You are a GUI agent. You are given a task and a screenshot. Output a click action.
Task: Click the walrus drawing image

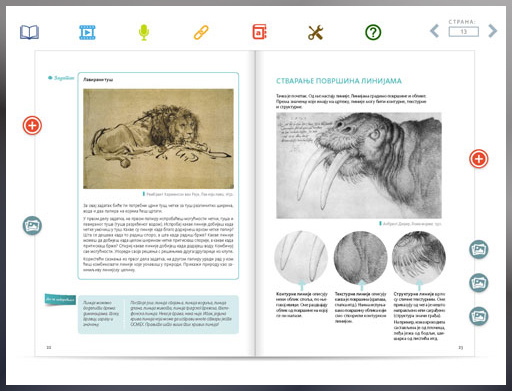tap(359, 166)
